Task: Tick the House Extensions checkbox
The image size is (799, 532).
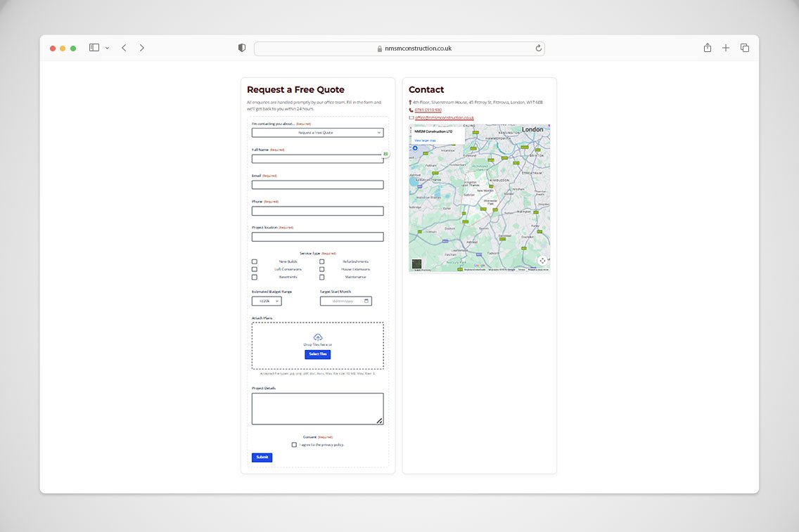Action: 322,269
